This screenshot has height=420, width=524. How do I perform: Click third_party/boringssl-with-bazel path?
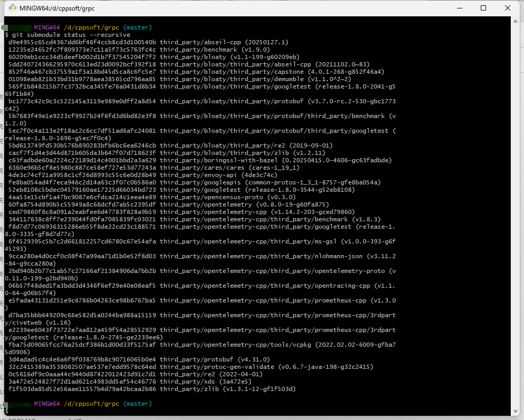(x=219, y=160)
